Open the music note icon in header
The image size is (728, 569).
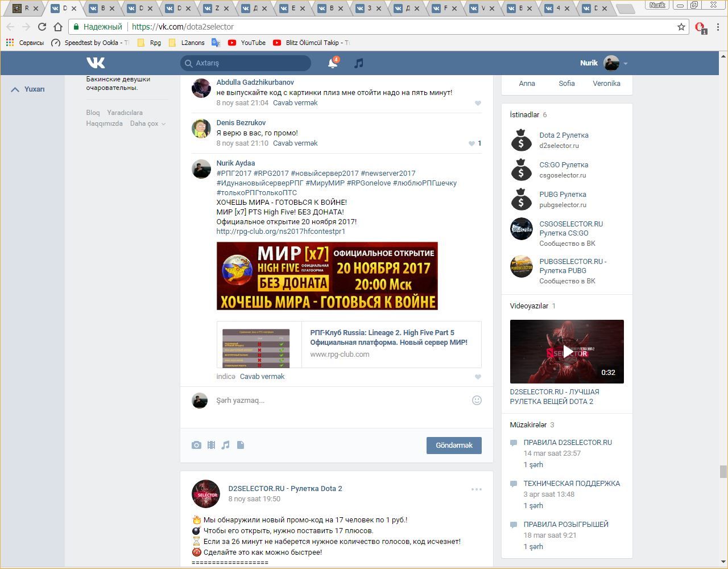click(x=358, y=63)
